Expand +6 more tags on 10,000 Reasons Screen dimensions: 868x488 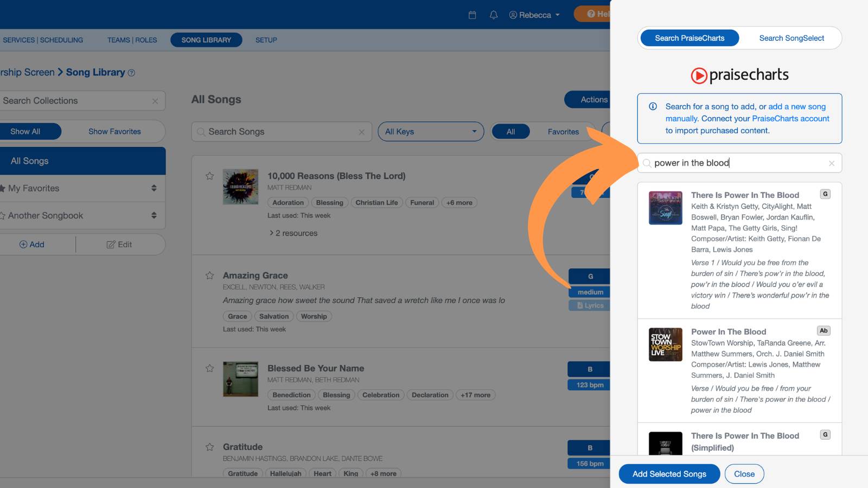coord(459,203)
